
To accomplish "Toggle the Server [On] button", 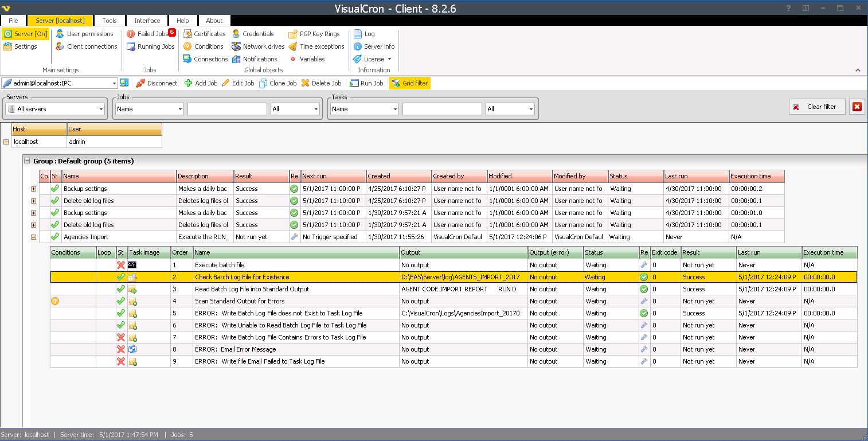I will (26, 34).
